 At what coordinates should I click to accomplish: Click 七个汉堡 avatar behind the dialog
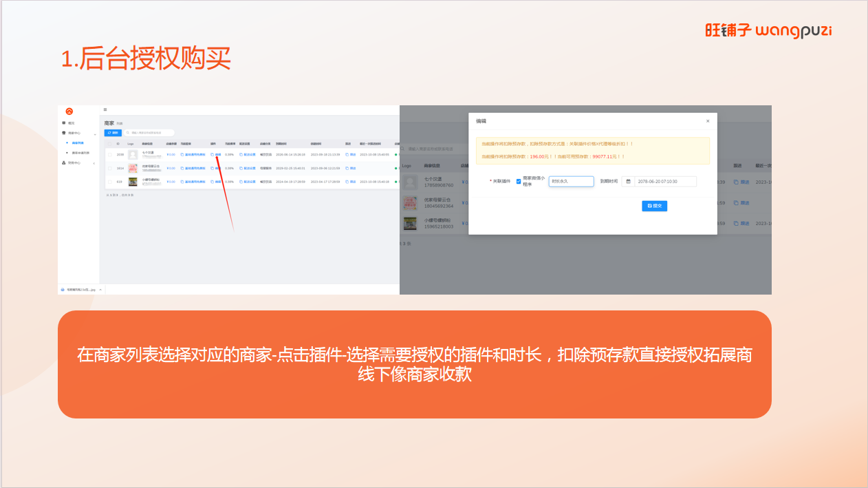coord(410,182)
